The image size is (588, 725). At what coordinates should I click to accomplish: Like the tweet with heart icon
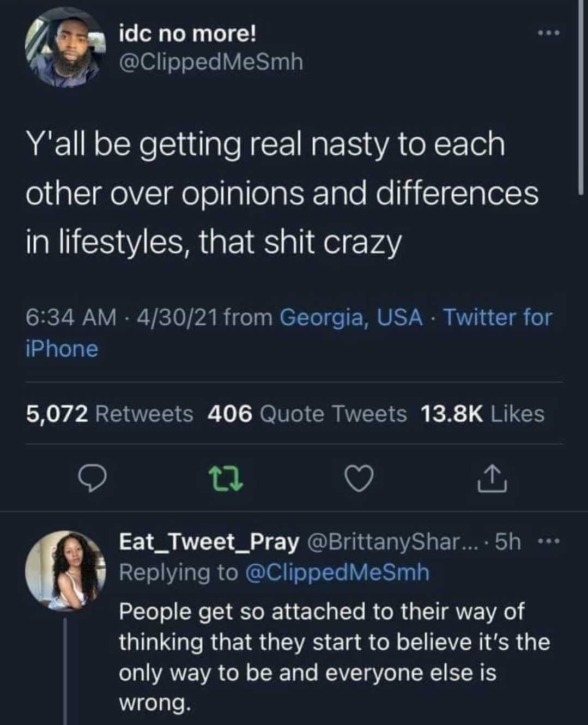pyautogui.click(x=360, y=479)
